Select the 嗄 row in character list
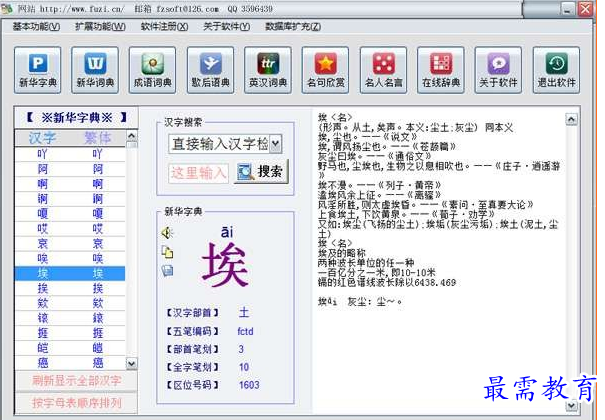Viewport: 605px width, 420px height. [70, 214]
